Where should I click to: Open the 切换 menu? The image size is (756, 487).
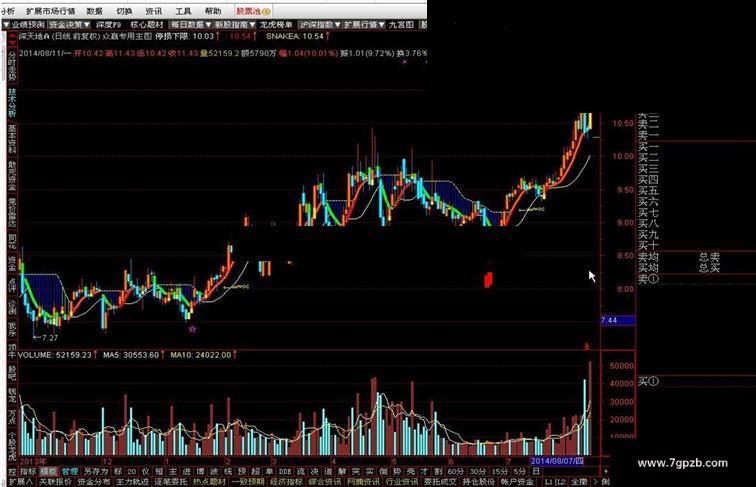(124, 11)
